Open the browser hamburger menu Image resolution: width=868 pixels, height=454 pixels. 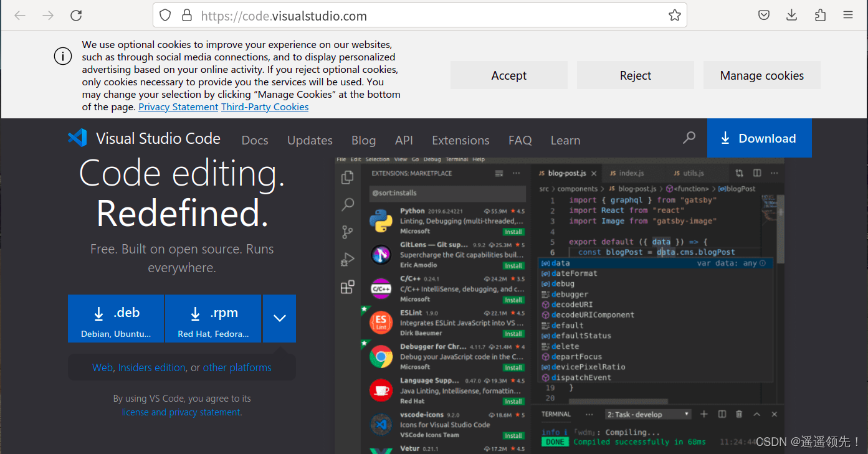click(848, 16)
